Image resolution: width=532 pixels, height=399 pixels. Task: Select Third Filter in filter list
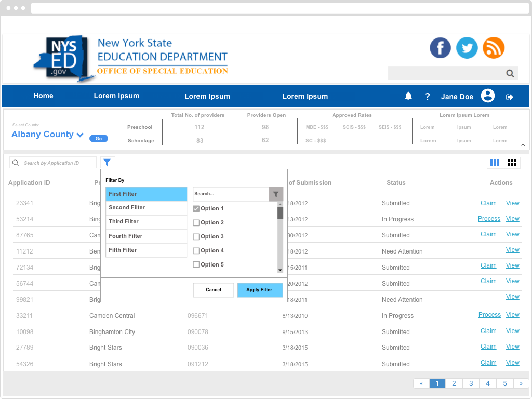click(146, 222)
